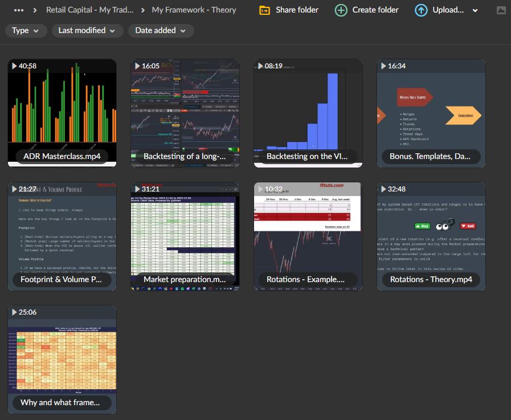The width and height of the screenshot is (511, 420).
Task: Click play icon on ADR Masterclass video
Action: click(x=14, y=66)
